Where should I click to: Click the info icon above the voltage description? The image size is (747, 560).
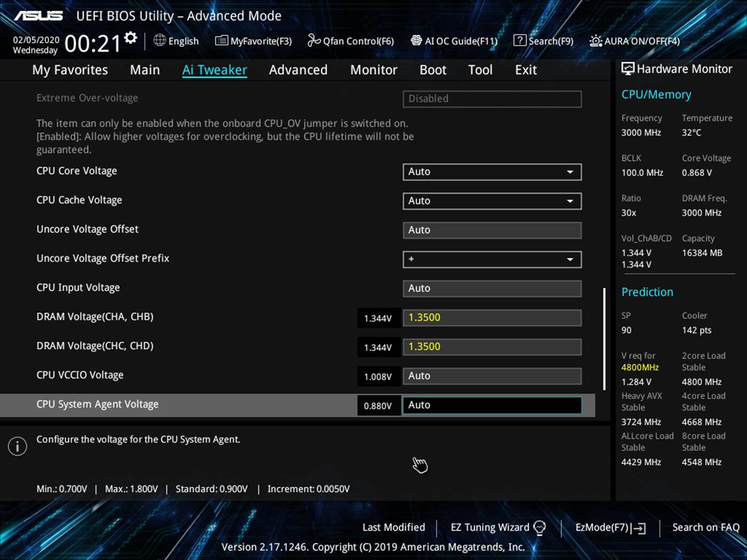coord(17,446)
